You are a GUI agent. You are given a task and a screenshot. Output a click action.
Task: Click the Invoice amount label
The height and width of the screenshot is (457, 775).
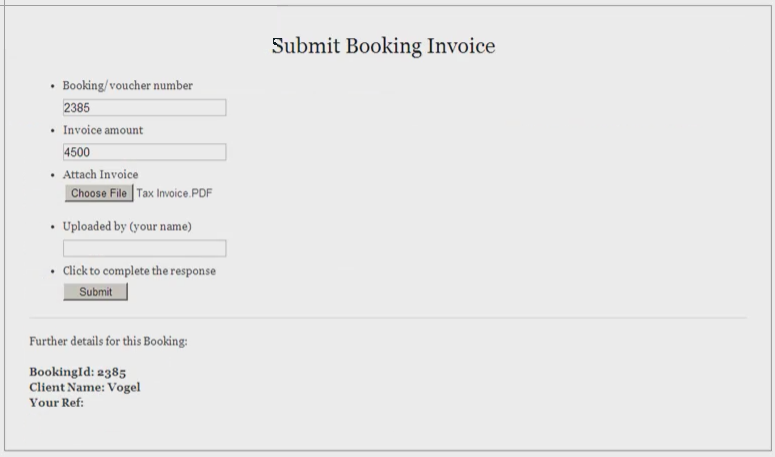(103, 130)
